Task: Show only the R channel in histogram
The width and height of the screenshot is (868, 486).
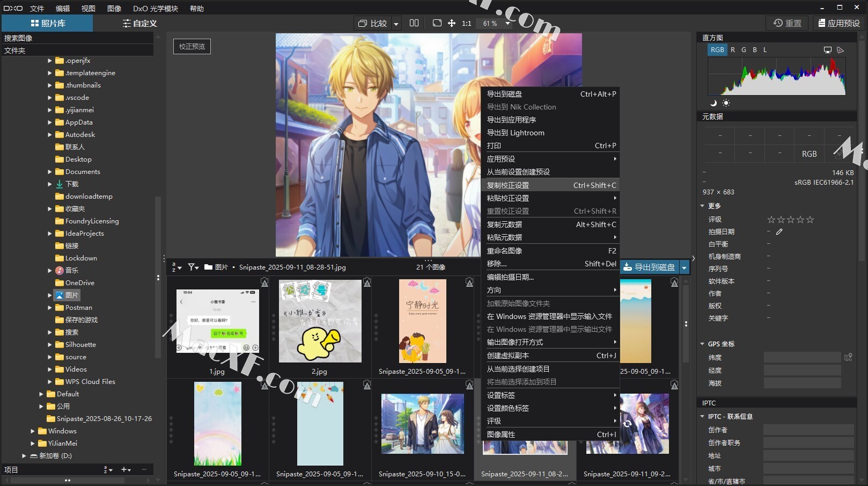Action: 733,50
